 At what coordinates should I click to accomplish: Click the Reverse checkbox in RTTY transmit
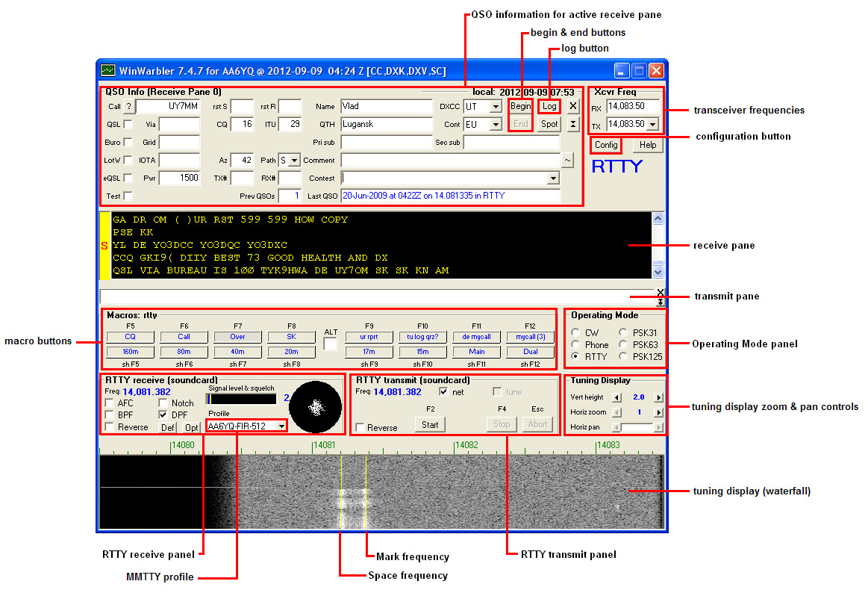click(360, 427)
